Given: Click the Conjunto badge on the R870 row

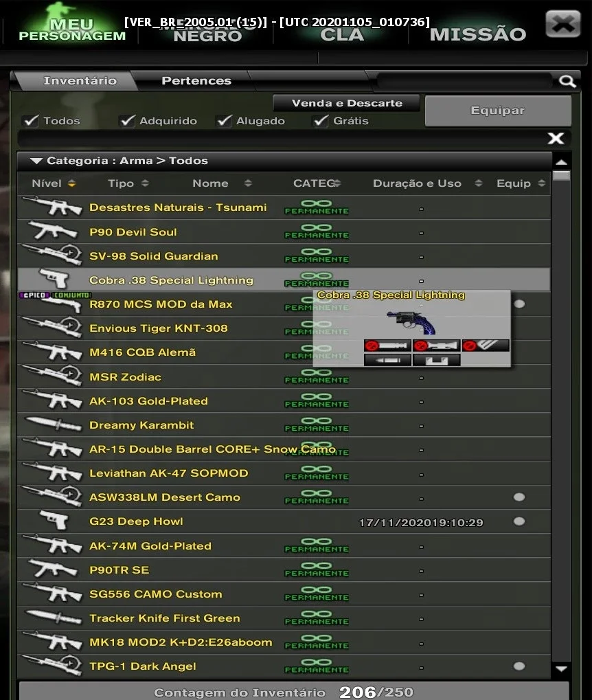Looking at the screenshot, I should tap(72, 295).
